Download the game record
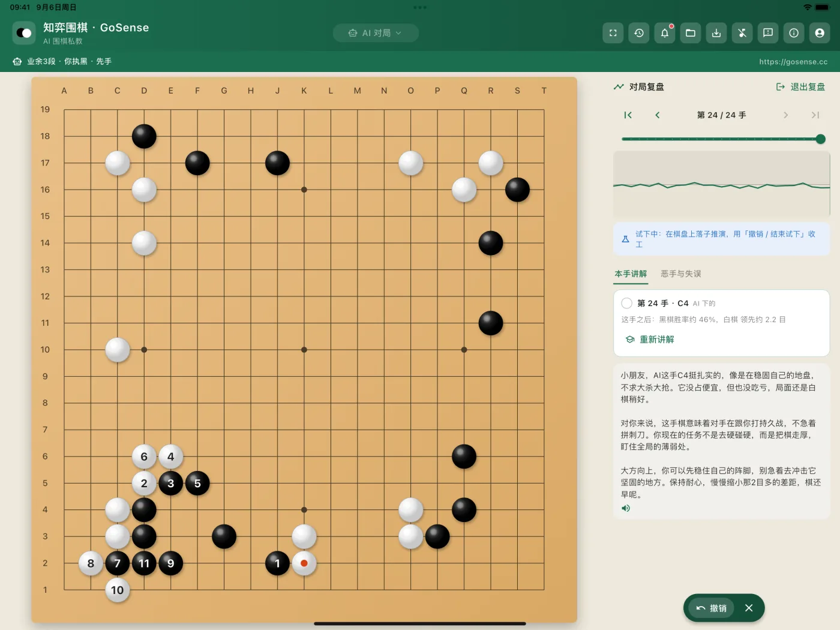 [x=716, y=33]
